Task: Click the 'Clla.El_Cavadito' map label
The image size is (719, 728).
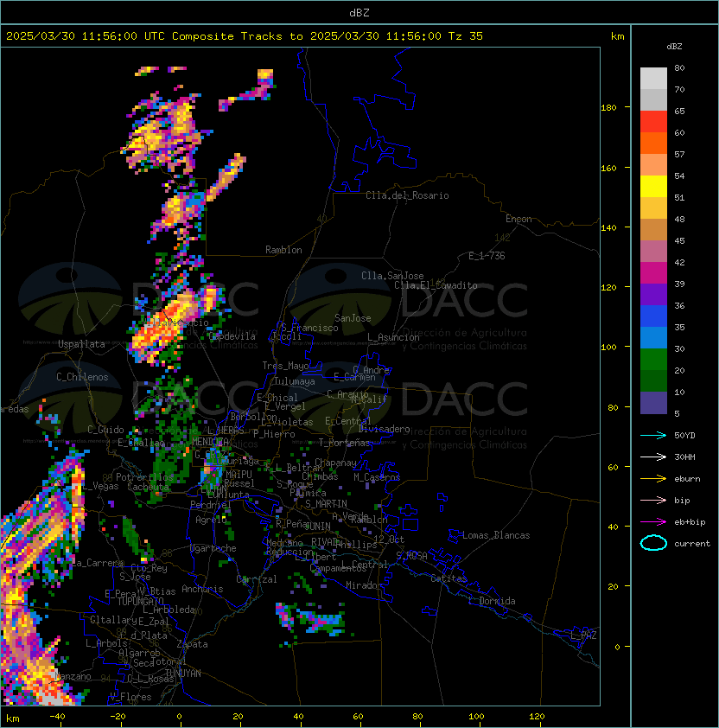Action: pos(436,285)
